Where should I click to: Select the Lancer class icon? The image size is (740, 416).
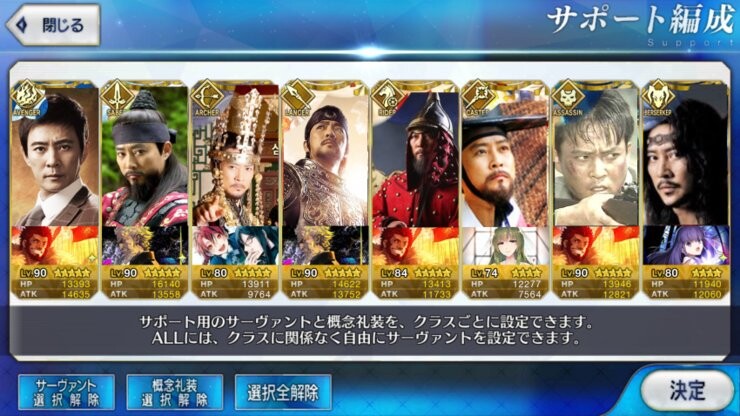[297, 98]
